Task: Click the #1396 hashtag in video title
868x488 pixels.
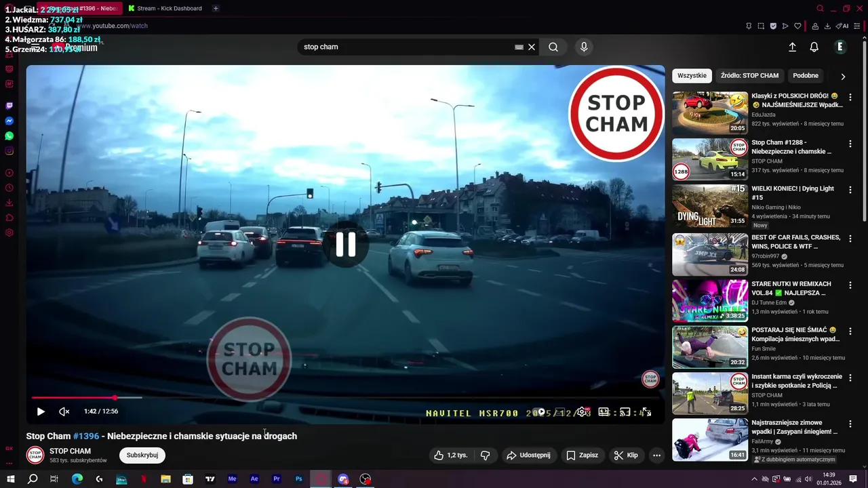Action: tap(86, 436)
